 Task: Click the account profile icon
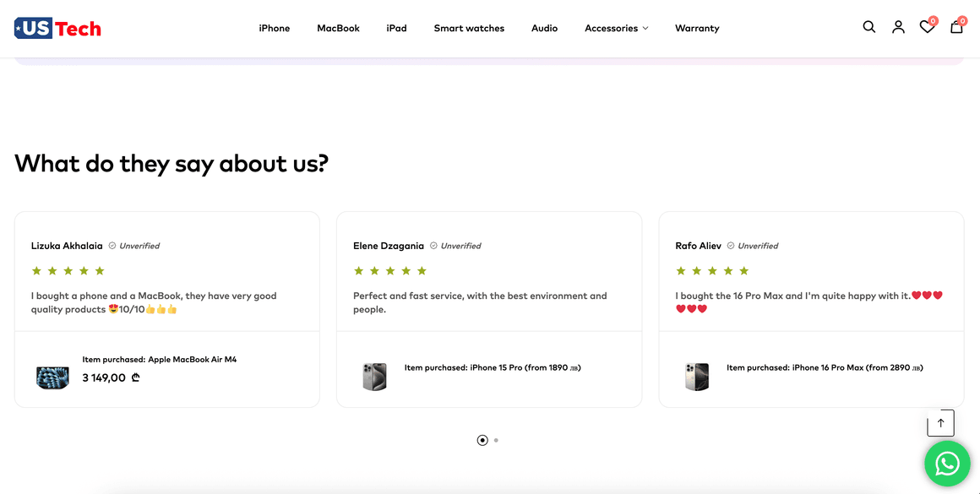(x=898, y=27)
